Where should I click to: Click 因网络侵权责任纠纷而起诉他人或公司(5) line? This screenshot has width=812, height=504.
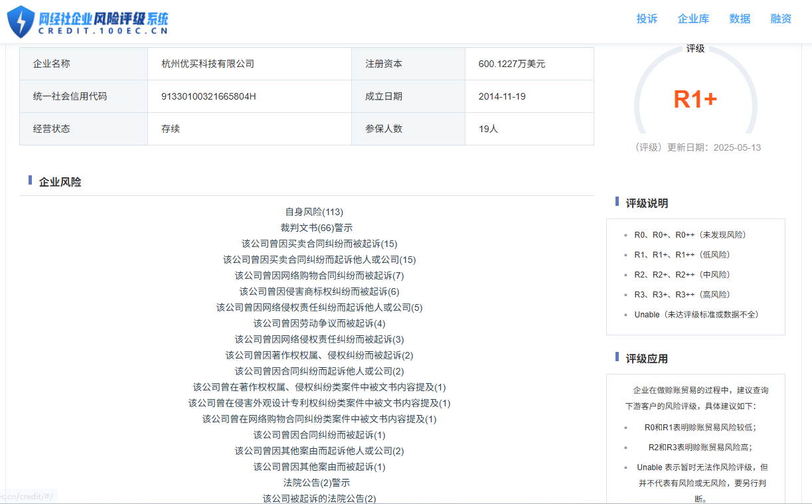319,307
